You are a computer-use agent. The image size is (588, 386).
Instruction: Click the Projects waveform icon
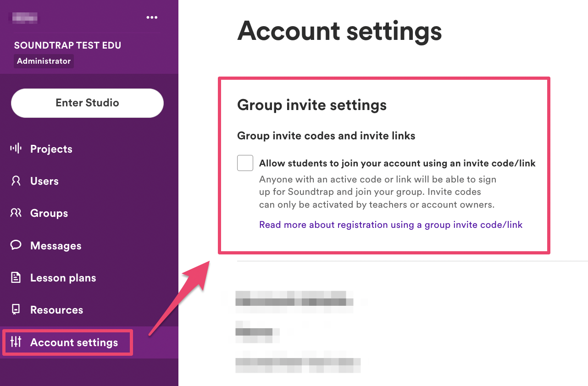pyautogui.click(x=16, y=149)
